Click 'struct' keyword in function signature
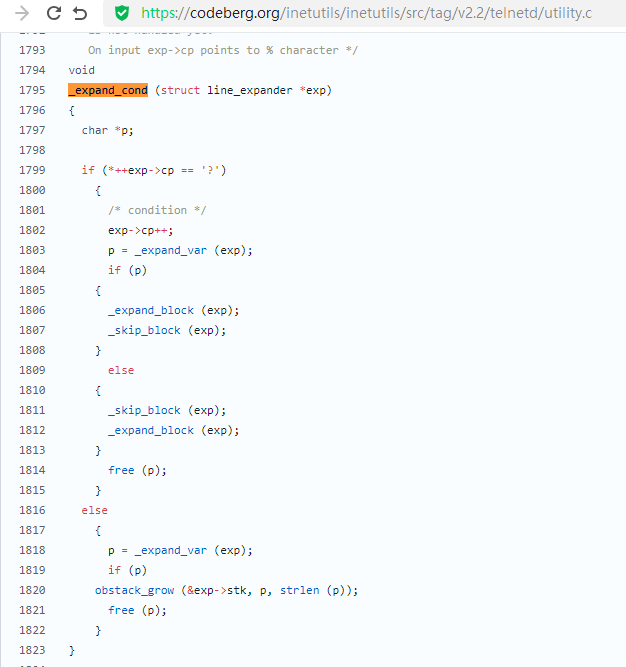This screenshot has width=626, height=667. (x=180, y=90)
